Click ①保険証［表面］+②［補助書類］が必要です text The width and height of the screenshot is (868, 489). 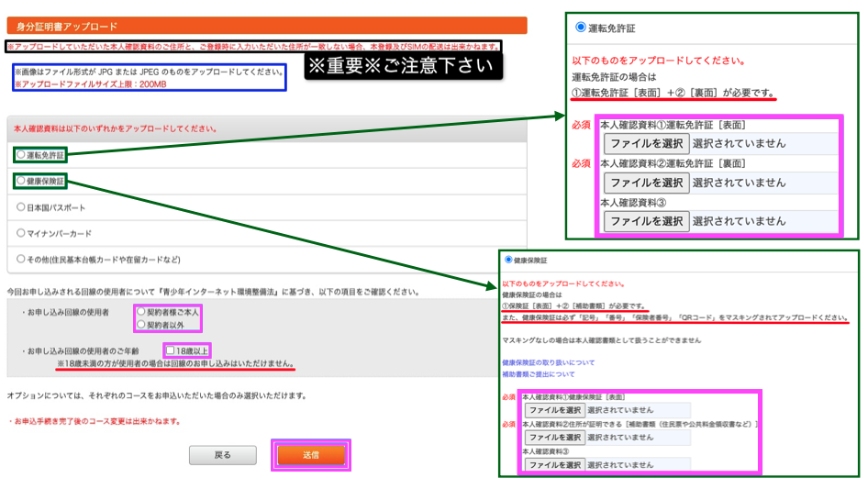(573, 306)
